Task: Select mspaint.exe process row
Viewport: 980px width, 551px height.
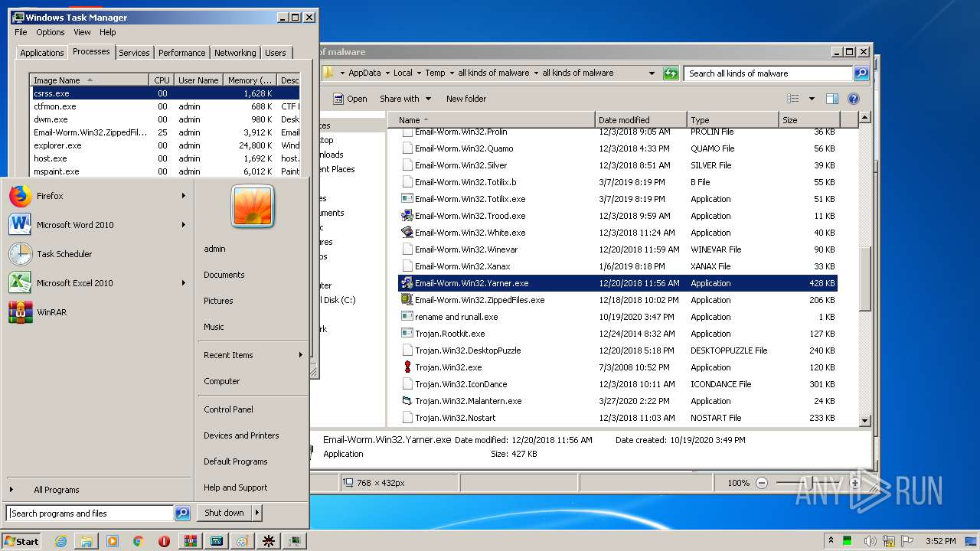Action: click(x=165, y=171)
